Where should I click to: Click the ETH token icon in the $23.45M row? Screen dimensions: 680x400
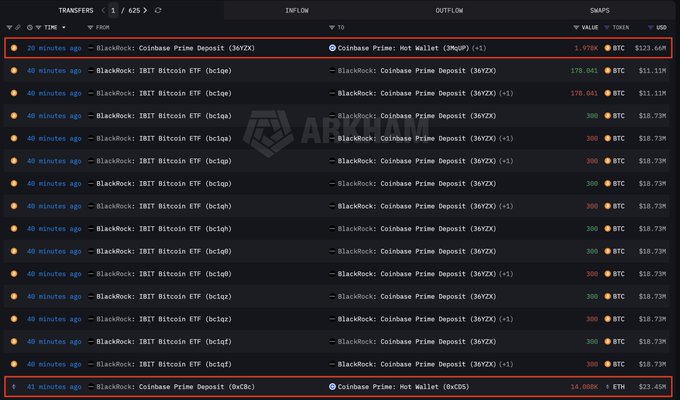pyautogui.click(x=608, y=387)
